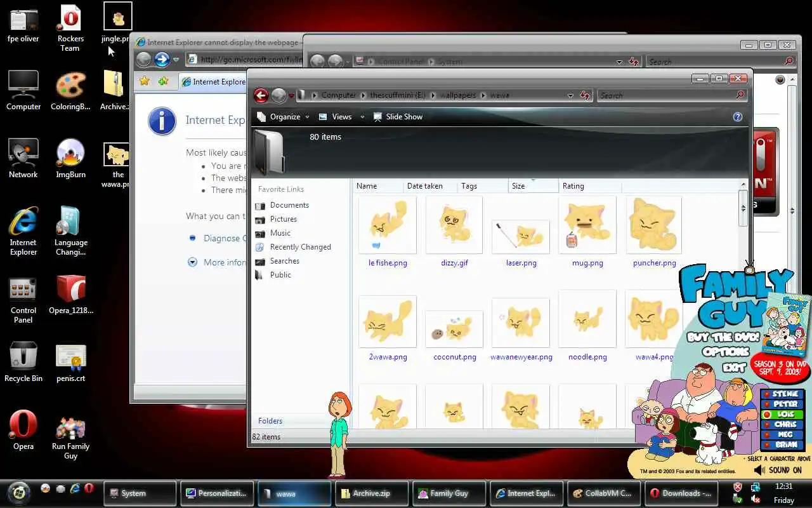The height and width of the screenshot is (508, 812).
Task: Open ColoringB... desktop icon
Action: [70, 91]
